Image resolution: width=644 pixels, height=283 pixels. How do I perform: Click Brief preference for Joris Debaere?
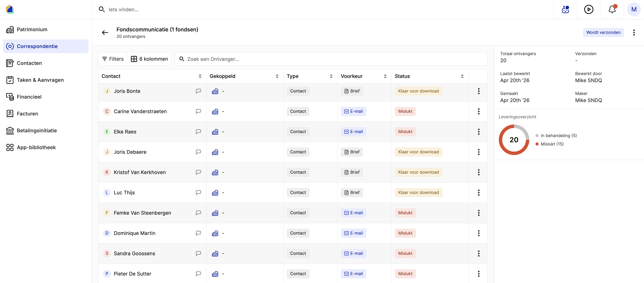coord(352,152)
